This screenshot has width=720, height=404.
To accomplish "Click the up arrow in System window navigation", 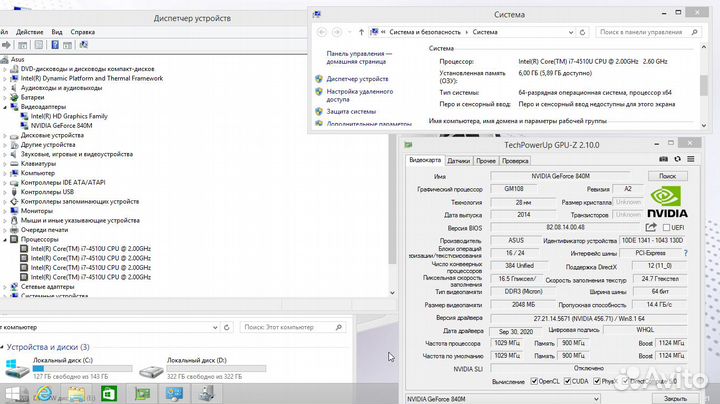I will [x=361, y=32].
